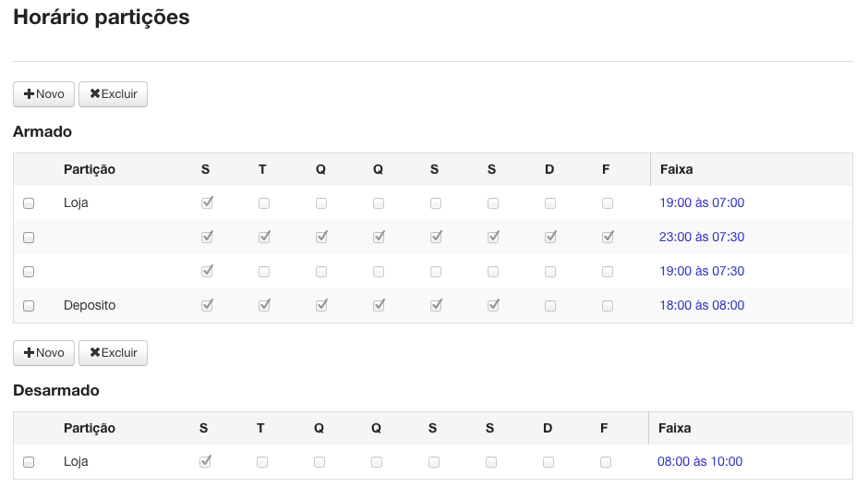Toggle the F checkbox in 23:00 às 07:30 row
The width and height of the screenshot is (868, 500).
click(608, 237)
